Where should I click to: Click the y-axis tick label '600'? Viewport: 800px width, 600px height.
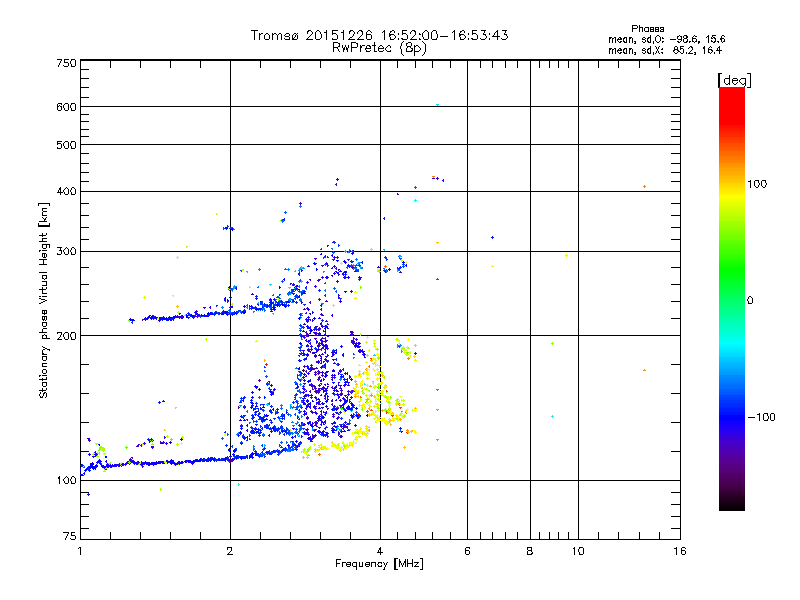pos(66,107)
